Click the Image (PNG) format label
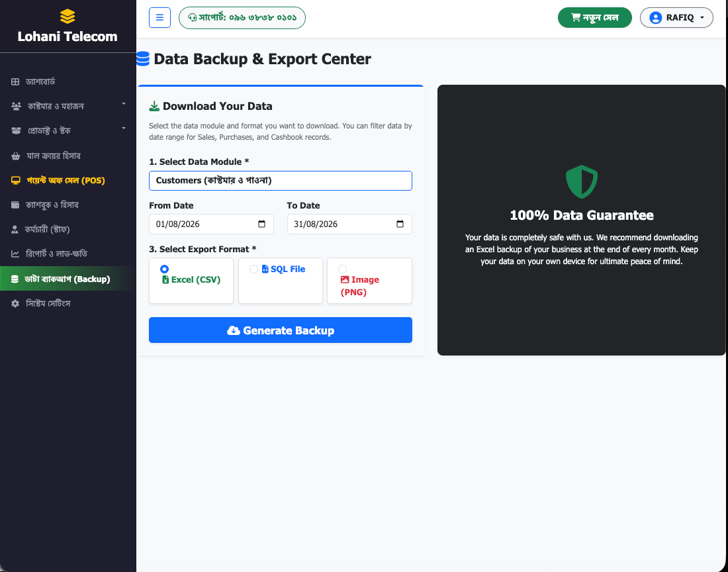Viewport: 728px width, 572px height. coord(360,286)
